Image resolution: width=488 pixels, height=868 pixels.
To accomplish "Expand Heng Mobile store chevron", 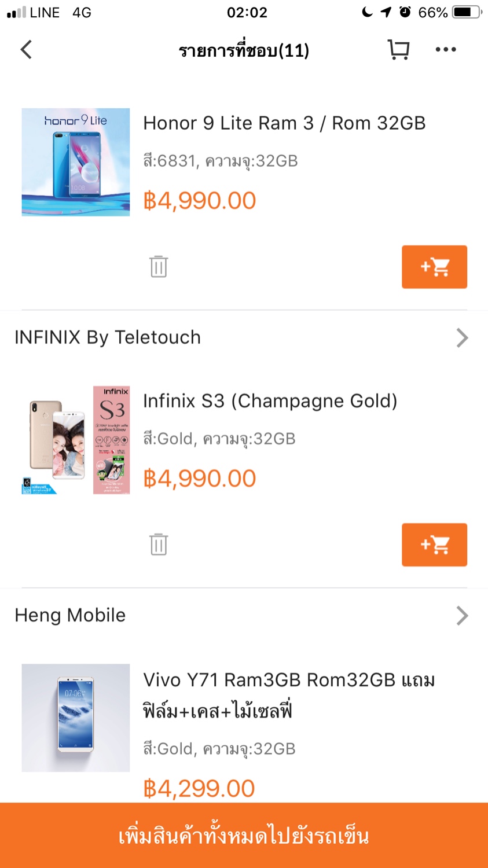I will tap(461, 615).
